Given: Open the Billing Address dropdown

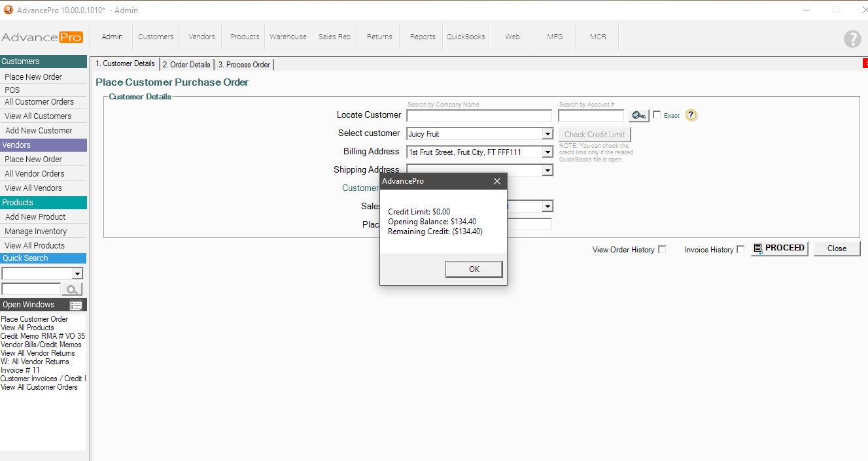Looking at the screenshot, I should pyautogui.click(x=547, y=152).
